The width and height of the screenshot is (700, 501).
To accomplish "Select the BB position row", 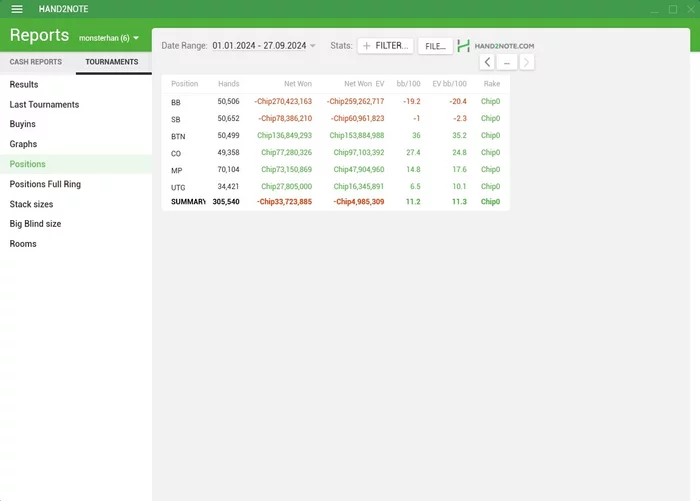I will coord(336,102).
